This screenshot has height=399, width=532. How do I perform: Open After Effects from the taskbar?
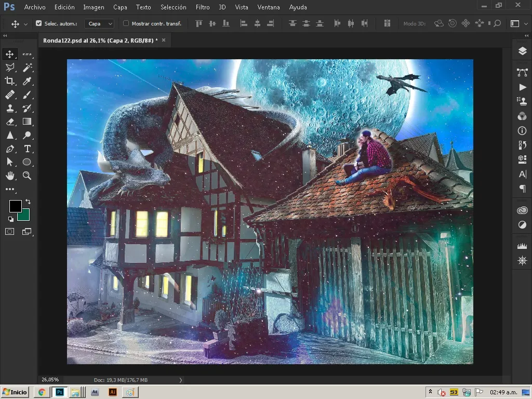click(x=95, y=392)
